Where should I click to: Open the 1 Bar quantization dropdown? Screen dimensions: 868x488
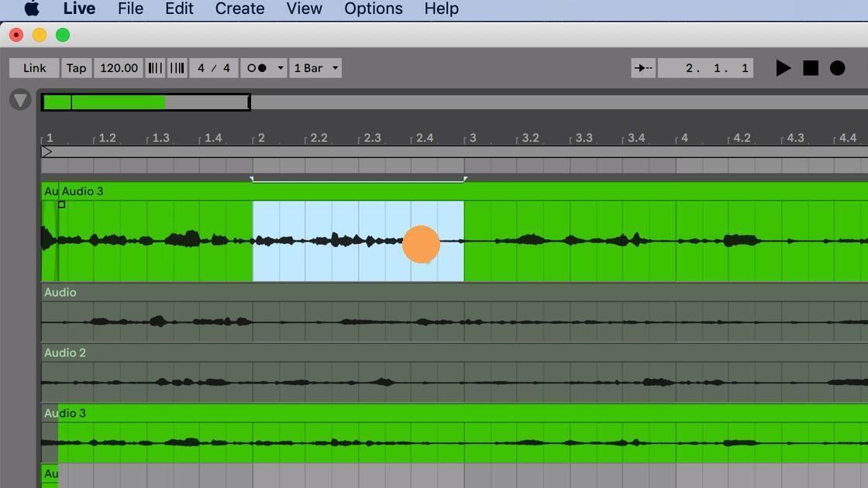[x=313, y=68]
